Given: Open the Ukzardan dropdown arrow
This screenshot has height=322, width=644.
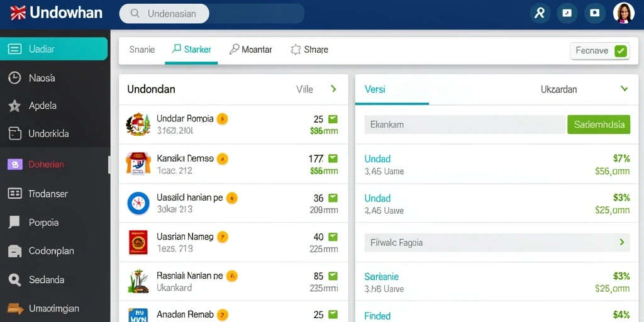Looking at the screenshot, I should [624, 89].
